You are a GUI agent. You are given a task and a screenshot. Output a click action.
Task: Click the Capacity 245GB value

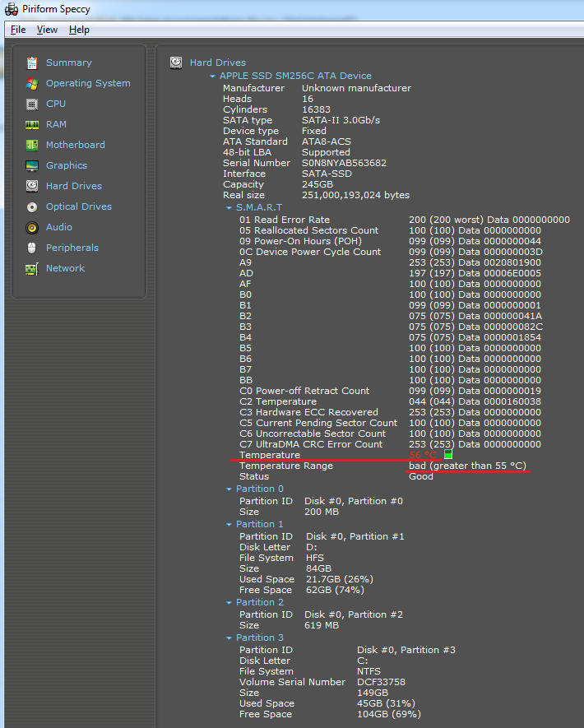(317, 184)
